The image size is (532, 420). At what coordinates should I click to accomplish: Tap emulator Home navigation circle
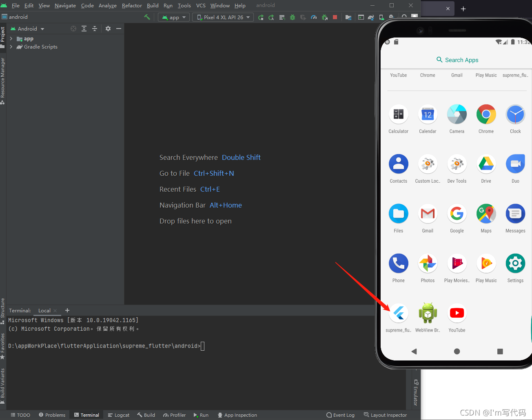pos(457,351)
